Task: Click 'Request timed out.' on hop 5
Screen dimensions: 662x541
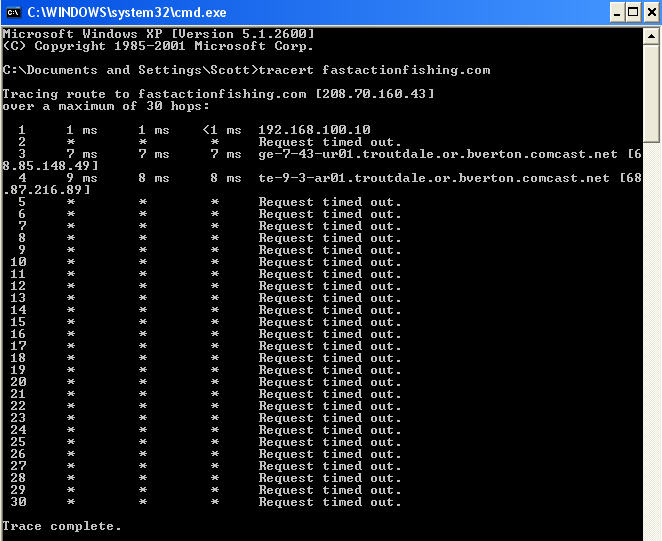Action: [330, 202]
